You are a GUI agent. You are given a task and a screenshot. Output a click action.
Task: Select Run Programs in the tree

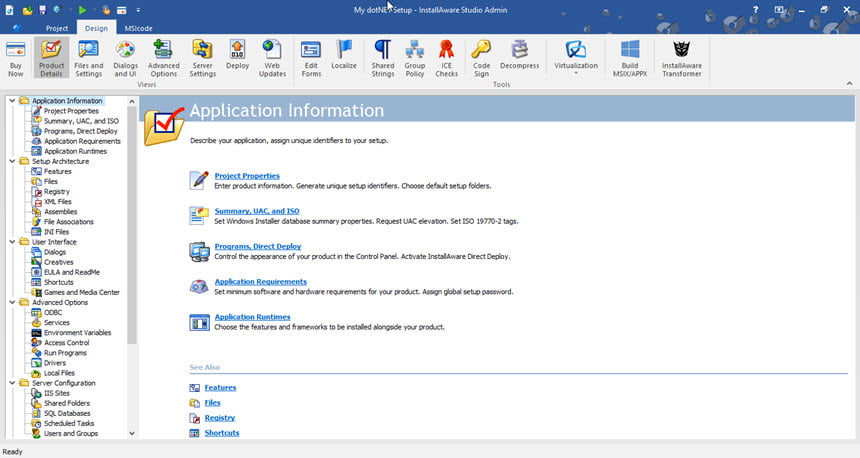tap(65, 353)
